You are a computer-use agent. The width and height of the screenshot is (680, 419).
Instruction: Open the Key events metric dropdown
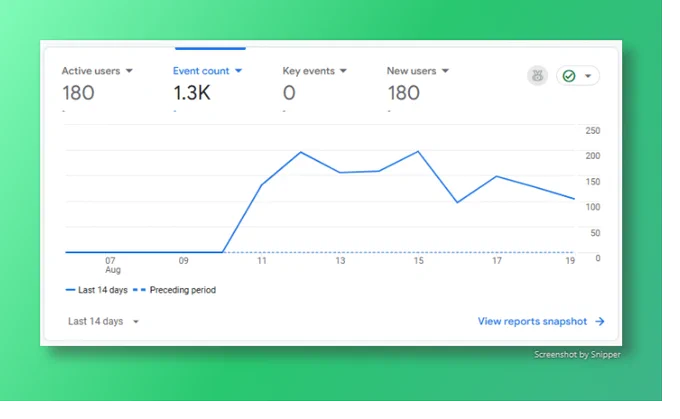click(343, 71)
